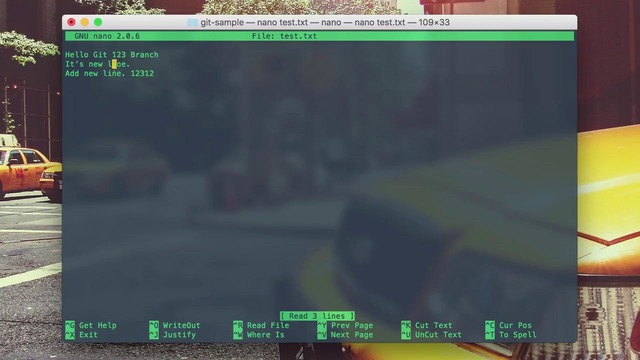Close the terminal window with red button
Screen dimensions: 640x360
[x=71, y=22]
